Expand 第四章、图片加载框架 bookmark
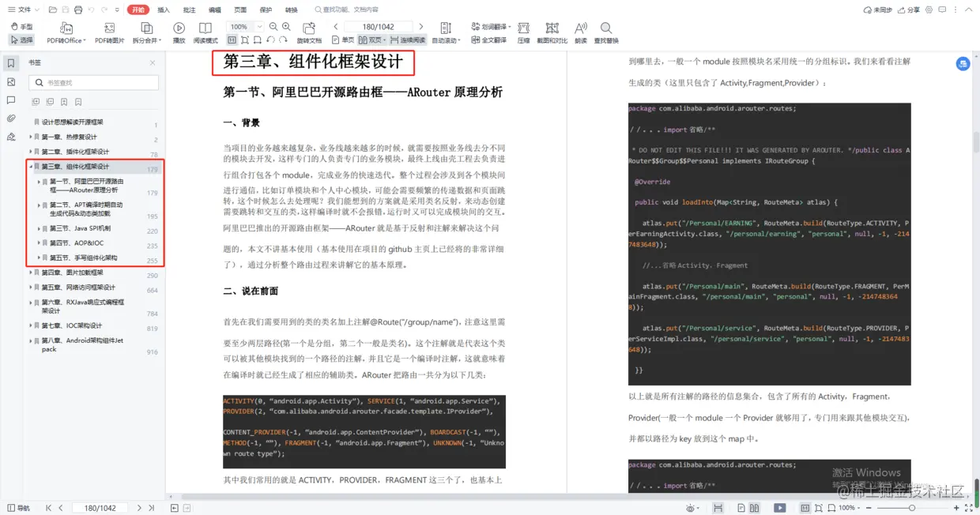Image resolution: width=980 pixels, height=515 pixels. pyautogui.click(x=31, y=273)
